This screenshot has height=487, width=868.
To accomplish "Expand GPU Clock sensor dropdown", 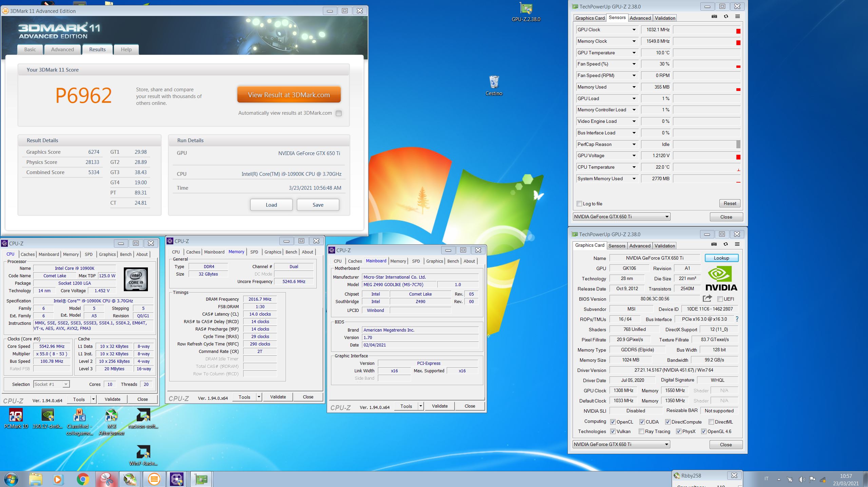I will pos(634,30).
